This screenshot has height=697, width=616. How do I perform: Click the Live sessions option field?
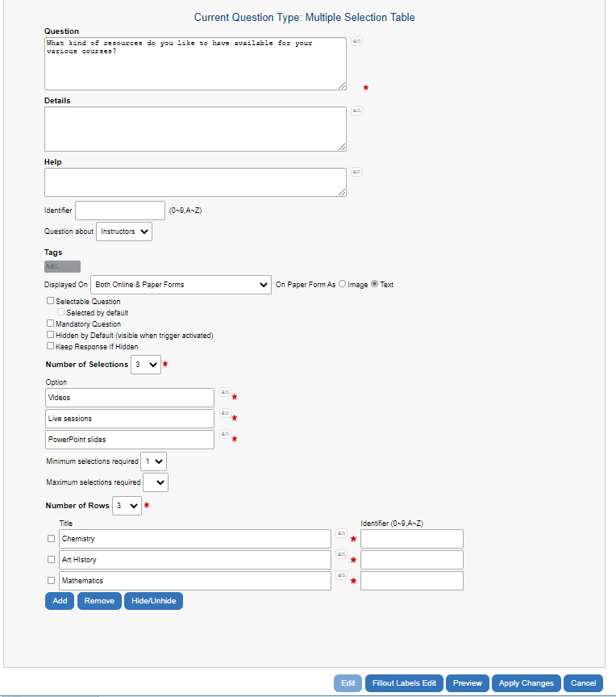click(x=130, y=419)
